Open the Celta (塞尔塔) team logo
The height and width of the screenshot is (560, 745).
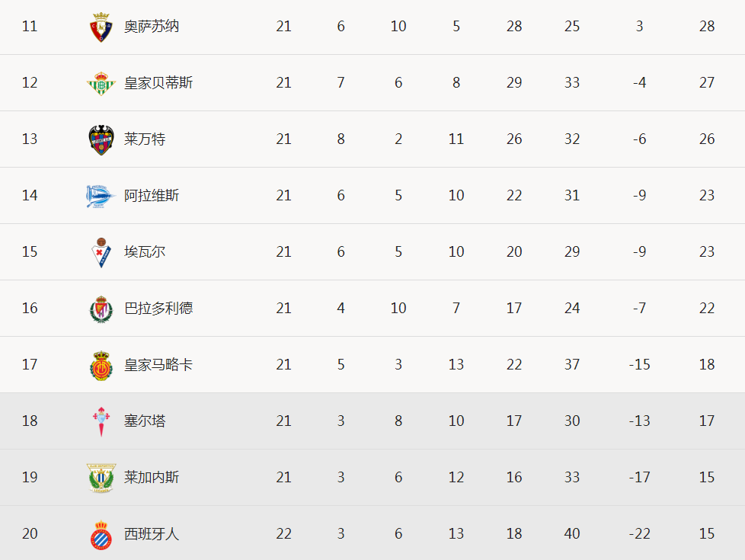tap(101, 421)
